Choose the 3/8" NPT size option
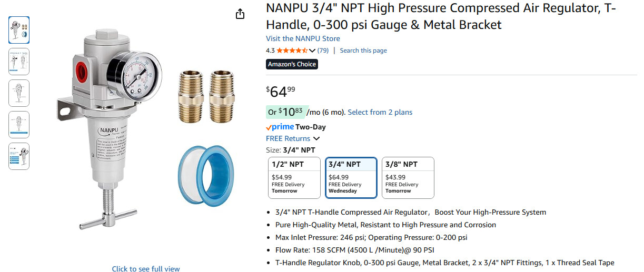The image size is (644, 272). 408,178
